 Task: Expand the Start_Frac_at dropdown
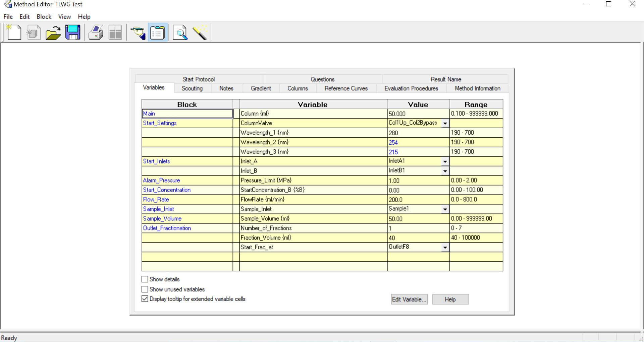[x=445, y=248]
